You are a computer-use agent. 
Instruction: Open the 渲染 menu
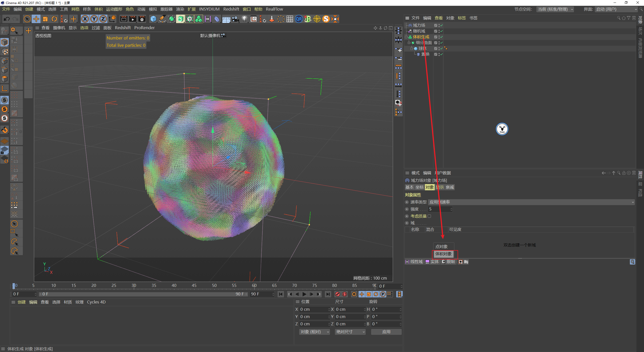pyautogui.click(x=180, y=9)
